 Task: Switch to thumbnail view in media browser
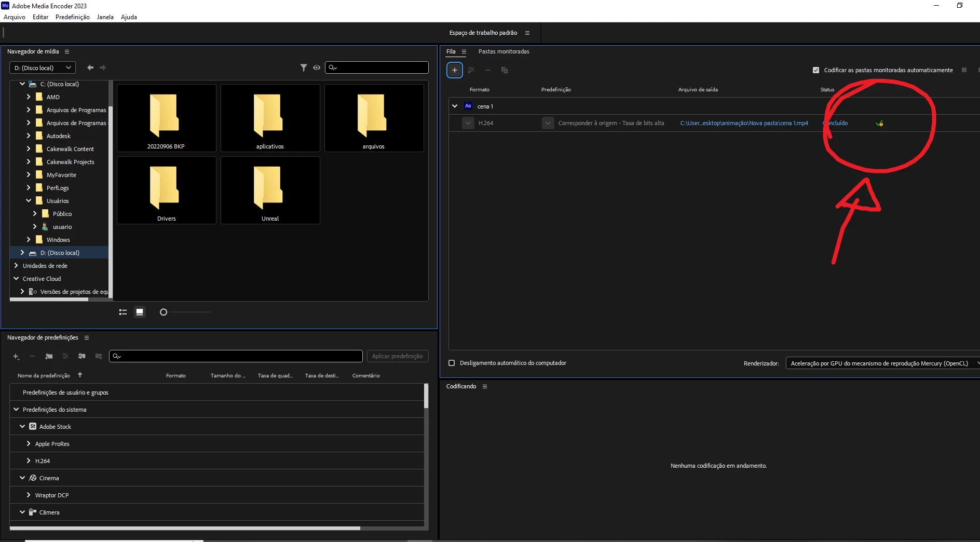(x=140, y=312)
